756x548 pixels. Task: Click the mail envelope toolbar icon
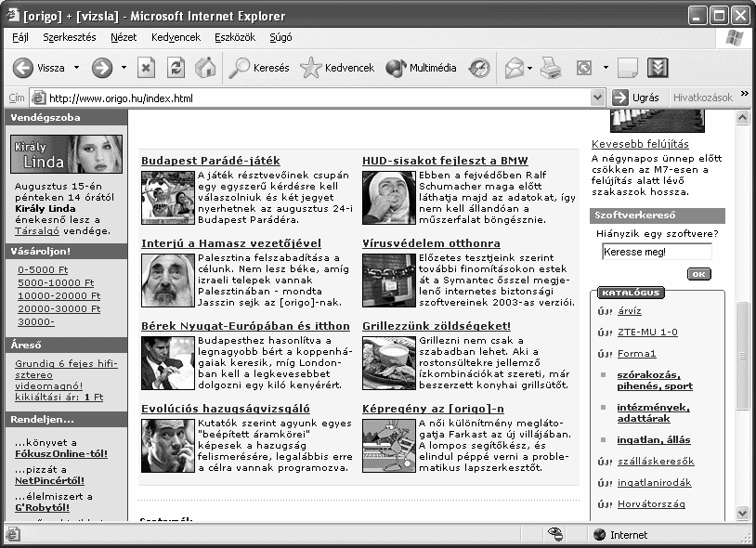pos(514,68)
